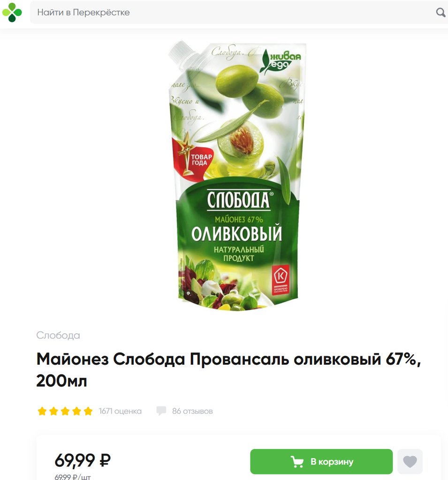Click the first rating star
Screen dimensions: 448x480
coord(42,411)
